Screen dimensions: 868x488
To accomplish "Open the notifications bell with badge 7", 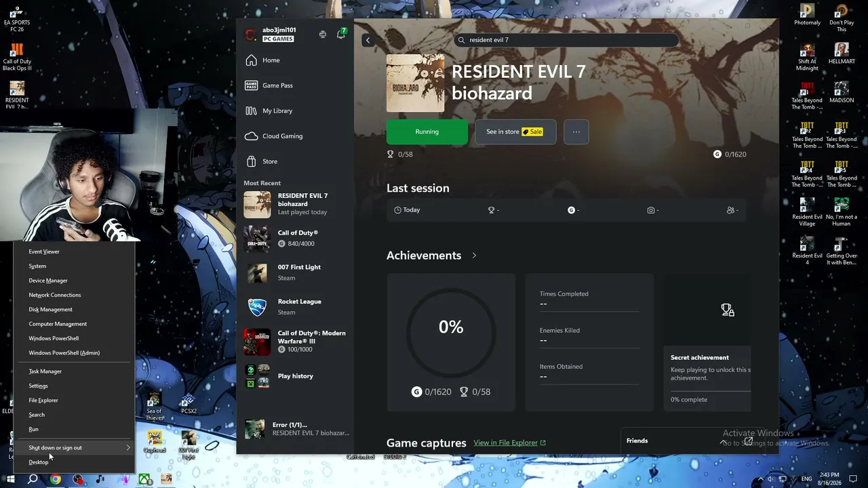I will (x=341, y=34).
